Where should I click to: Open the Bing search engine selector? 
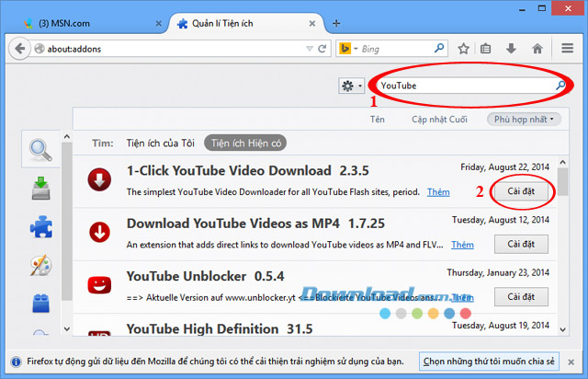click(x=348, y=49)
